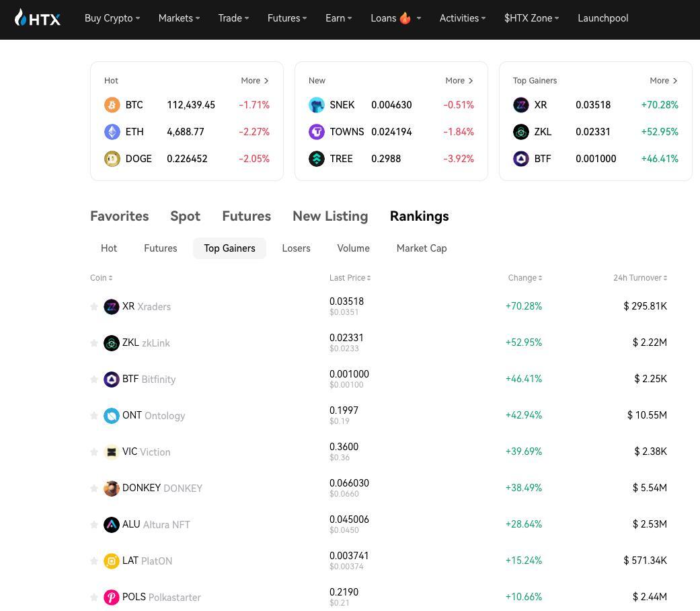Open the DOGE price 0.226452 row

(x=187, y=159)
